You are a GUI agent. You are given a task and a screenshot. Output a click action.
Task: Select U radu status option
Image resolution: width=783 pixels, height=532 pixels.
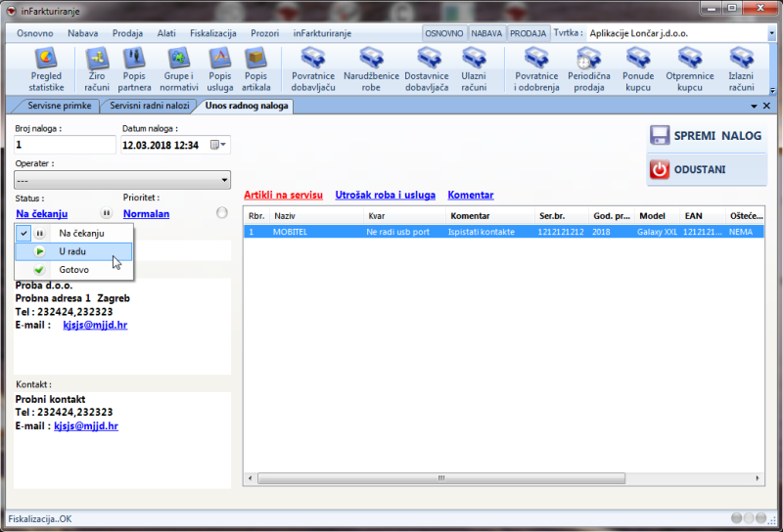coord(72,251)
